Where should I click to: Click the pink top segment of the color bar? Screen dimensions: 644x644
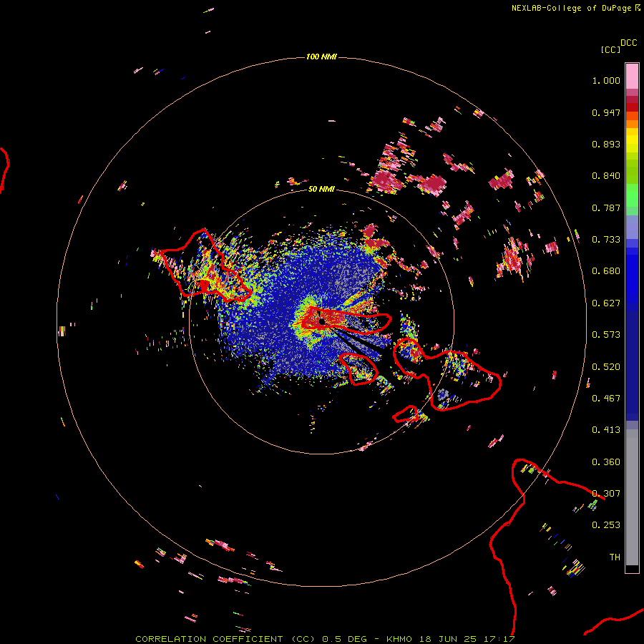tap(632, 76)
